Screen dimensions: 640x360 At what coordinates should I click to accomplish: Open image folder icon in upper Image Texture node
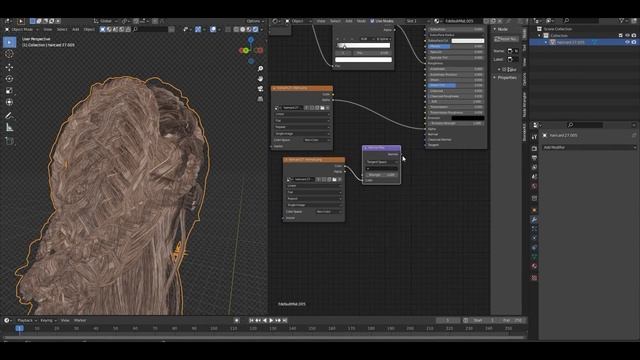[322, 108]
